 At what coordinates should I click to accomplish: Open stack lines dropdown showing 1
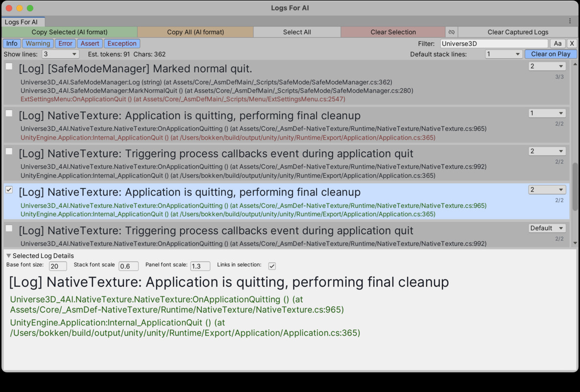pyautogui.click(x=547, y=113)
